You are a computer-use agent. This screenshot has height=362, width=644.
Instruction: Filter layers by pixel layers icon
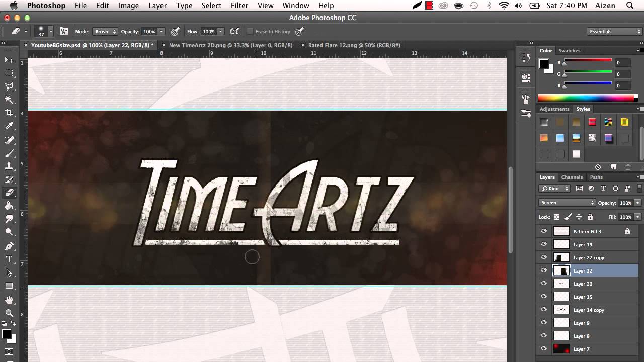click(x=579, y=189)
